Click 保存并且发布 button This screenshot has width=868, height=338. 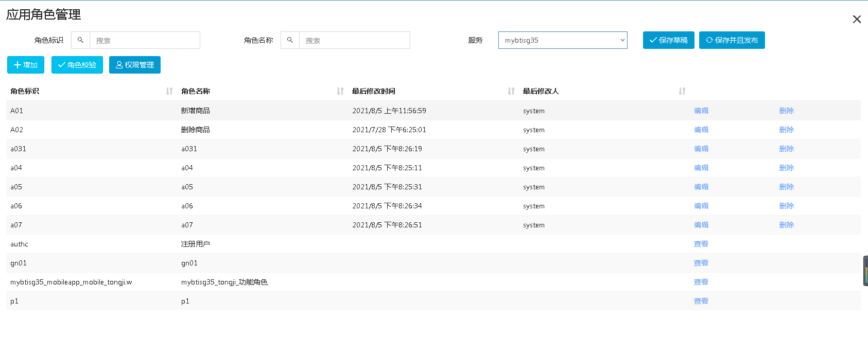tap(732, 40)
